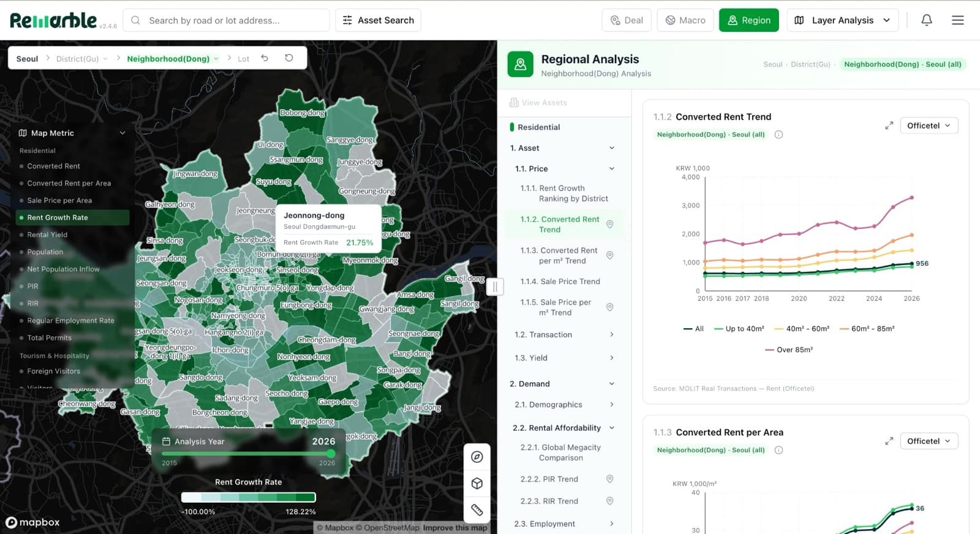Click map pin next to Converted Rent per m² Trend
980x534 pixels.
(x=609, y=255)
